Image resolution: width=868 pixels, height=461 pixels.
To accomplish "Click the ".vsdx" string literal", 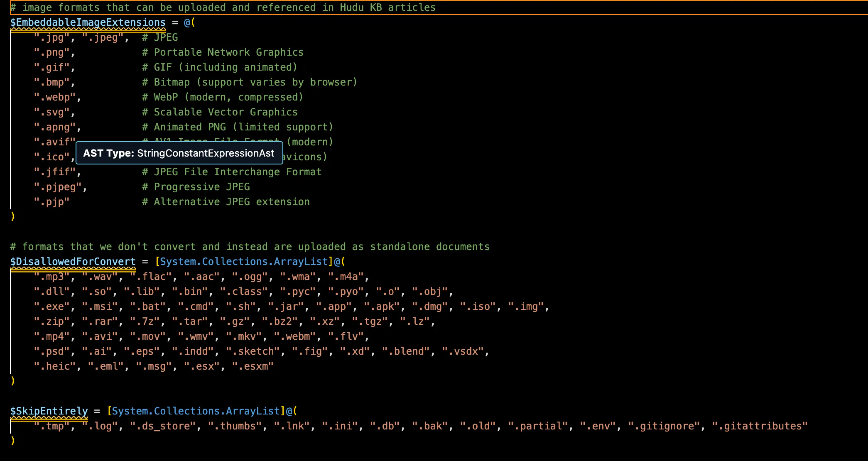I will 463,351.
